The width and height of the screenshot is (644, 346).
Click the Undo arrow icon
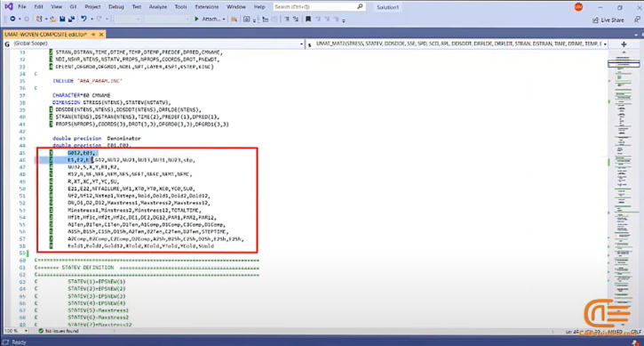coord(83,19)
